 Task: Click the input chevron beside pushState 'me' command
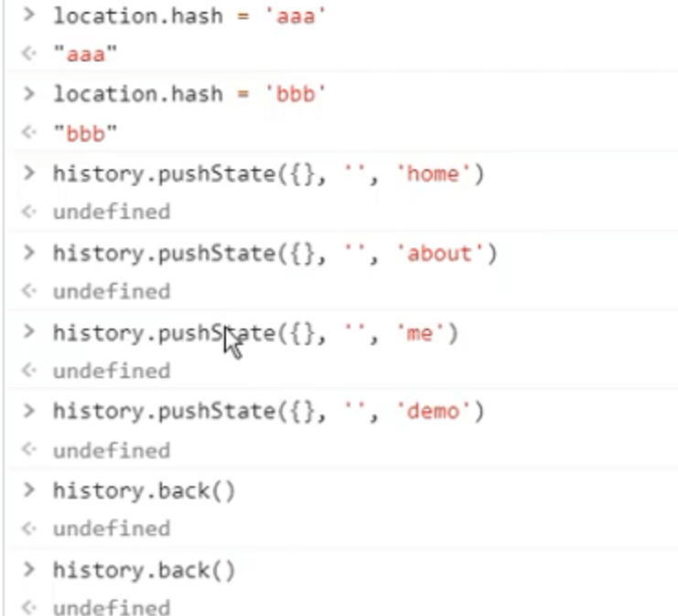(x=29, y=331)
